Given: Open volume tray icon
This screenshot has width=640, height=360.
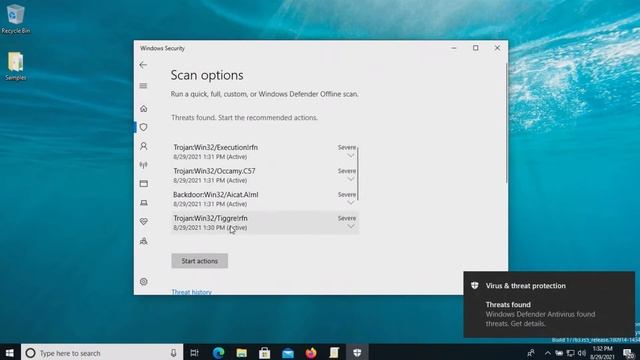Looking at the screenshot, I should 582,353.
